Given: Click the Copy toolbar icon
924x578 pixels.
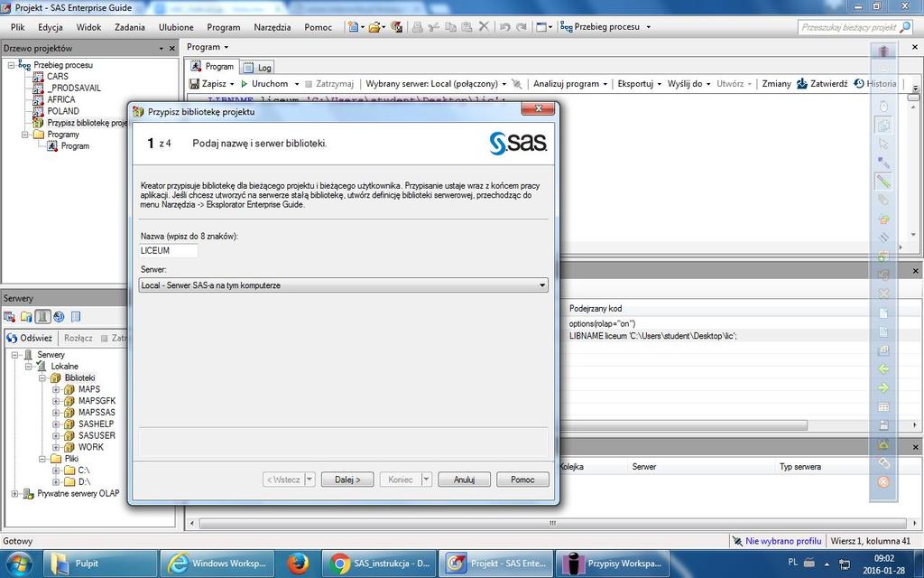Looking at the screenshot, I should (451, 27).
